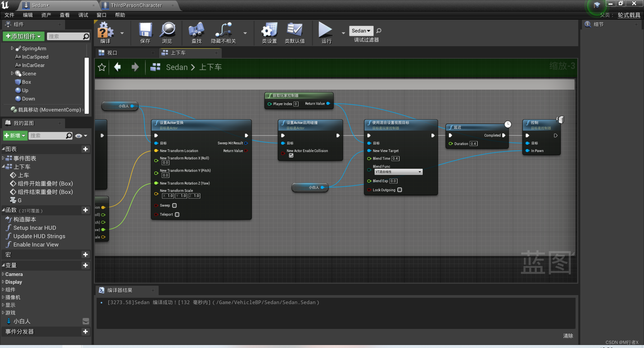Screen dimensions: 644x348
Task: Open the 文件 menu
Action: click(x=9, y=15)
